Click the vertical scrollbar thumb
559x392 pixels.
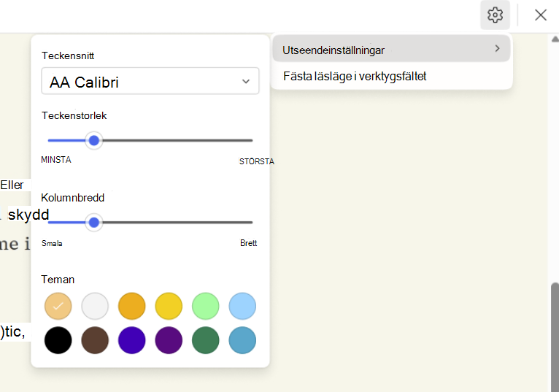tap(555, 337)
